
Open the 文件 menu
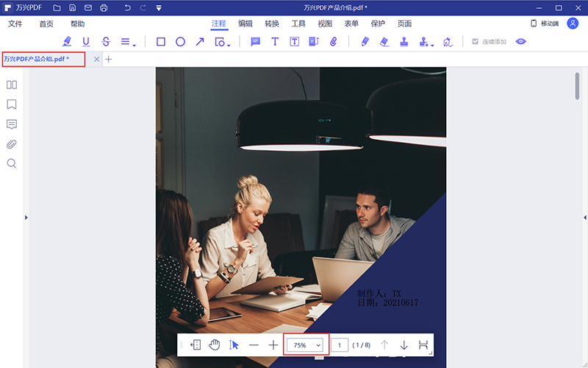coord(15,24)
